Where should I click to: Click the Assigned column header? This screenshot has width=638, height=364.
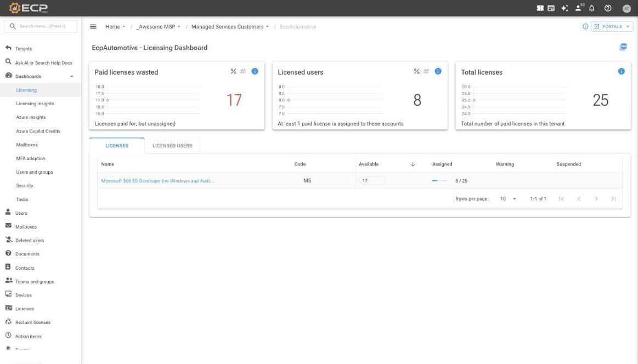pos(442,164)
